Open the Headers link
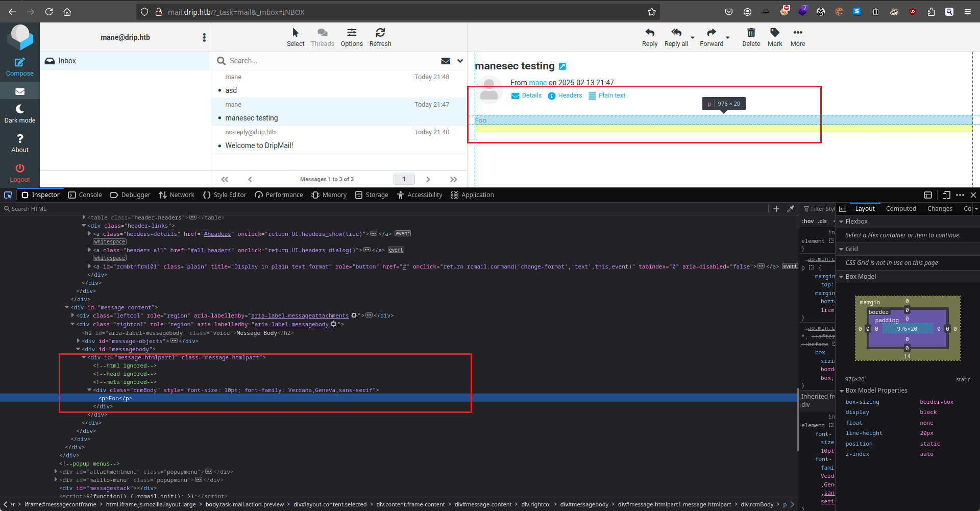Screen dimensions: 980x511 tap(570, 95)
